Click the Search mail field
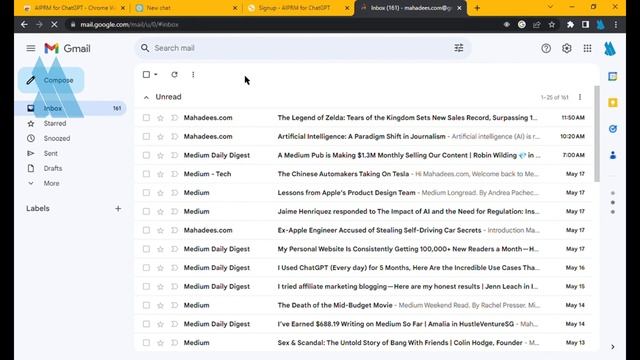The width and height of the screenshot is (640, 360). click(302, 48)
